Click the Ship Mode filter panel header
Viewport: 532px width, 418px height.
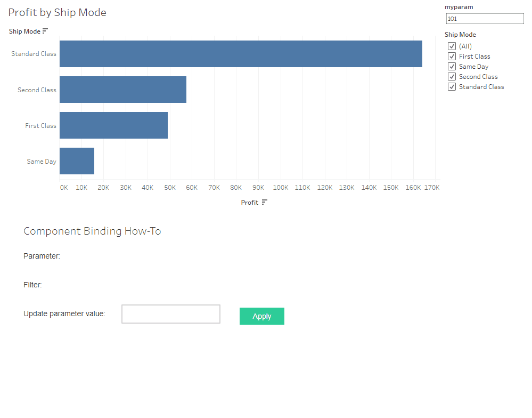[x=460, y=34]
